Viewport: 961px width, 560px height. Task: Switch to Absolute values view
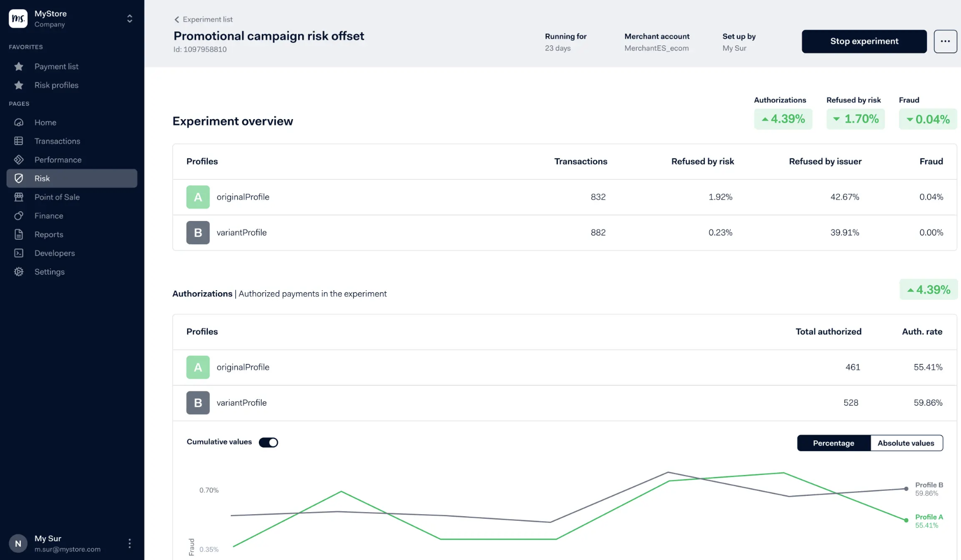click(906, 443)
